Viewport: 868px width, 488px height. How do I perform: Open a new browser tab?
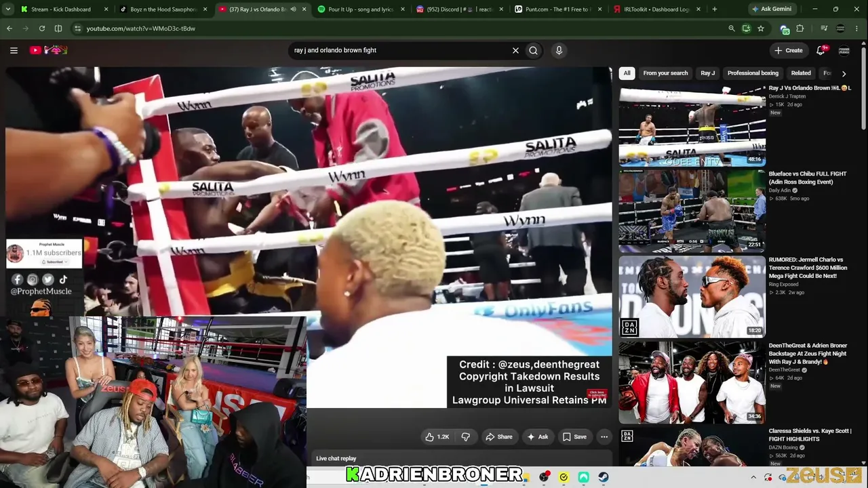(x=715, y=9)
